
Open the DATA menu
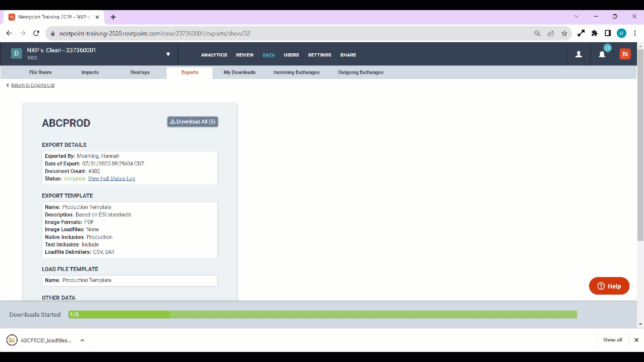coord(269,55)
